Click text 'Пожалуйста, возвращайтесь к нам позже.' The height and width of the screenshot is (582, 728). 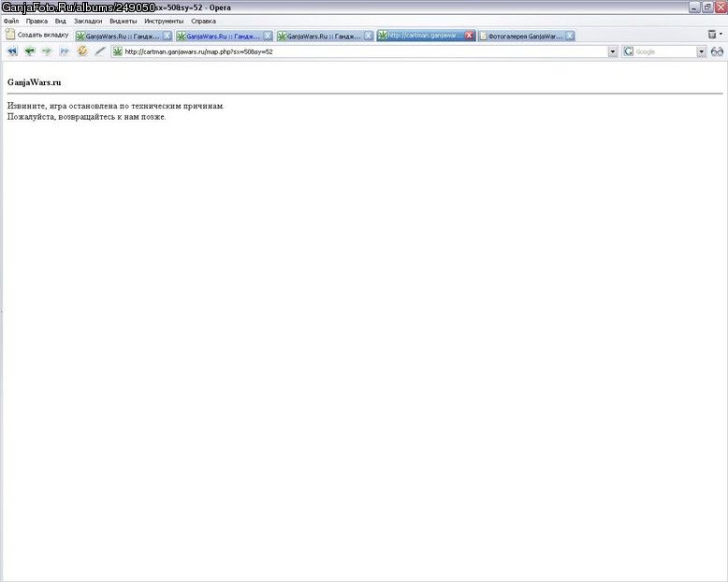[x=87, y=116]
